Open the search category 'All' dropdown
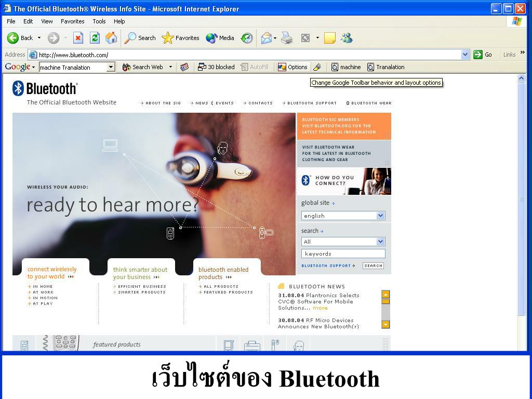The image size is (532, 399). [381, 242]
